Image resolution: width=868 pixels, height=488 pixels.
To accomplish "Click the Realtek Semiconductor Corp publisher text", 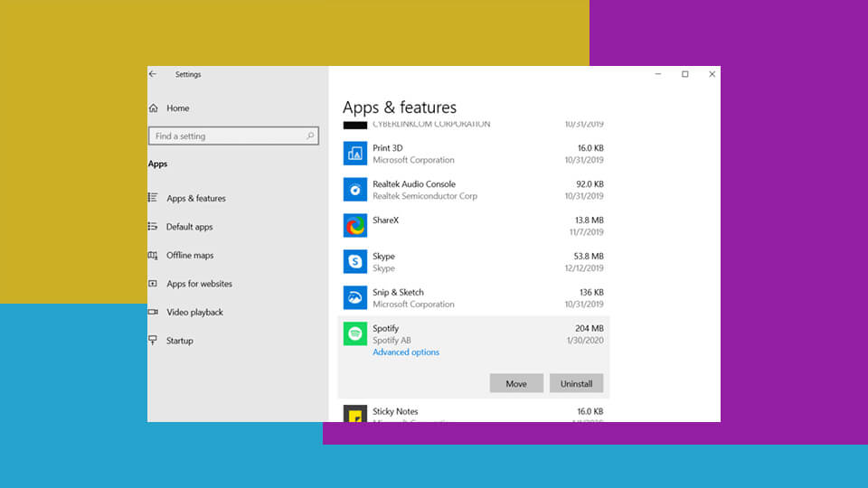I will pos(425,196).
